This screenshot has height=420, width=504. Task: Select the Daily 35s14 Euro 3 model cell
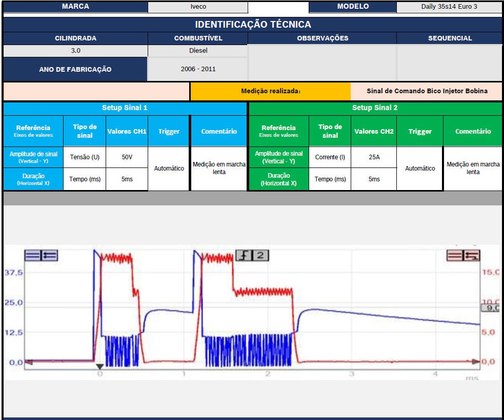449,7
